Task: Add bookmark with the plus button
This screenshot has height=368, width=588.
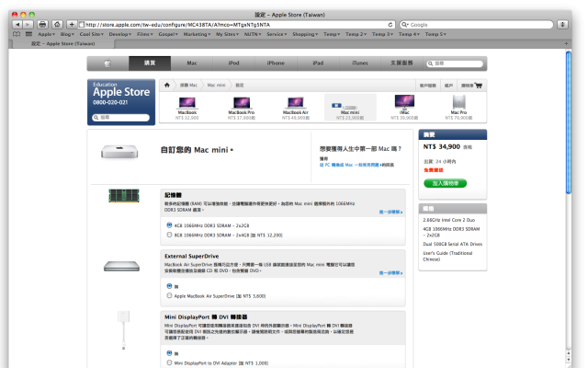Action: pos(72,25)
